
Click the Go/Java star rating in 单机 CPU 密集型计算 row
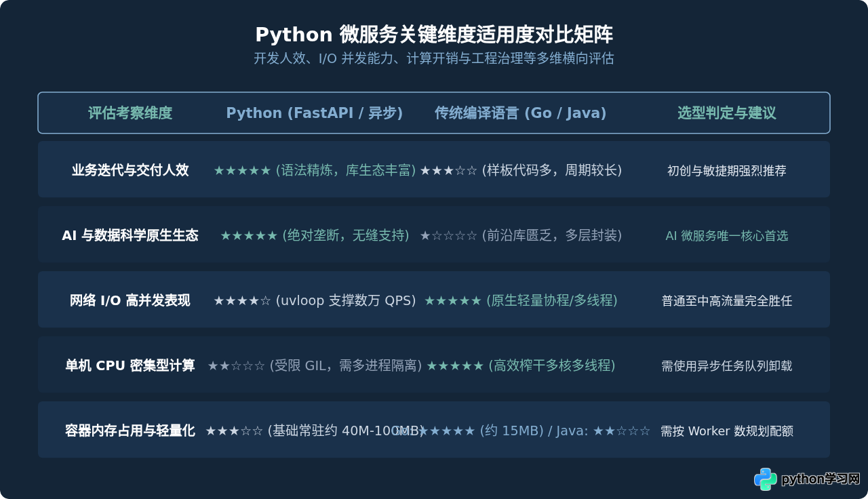coord(455,366)
